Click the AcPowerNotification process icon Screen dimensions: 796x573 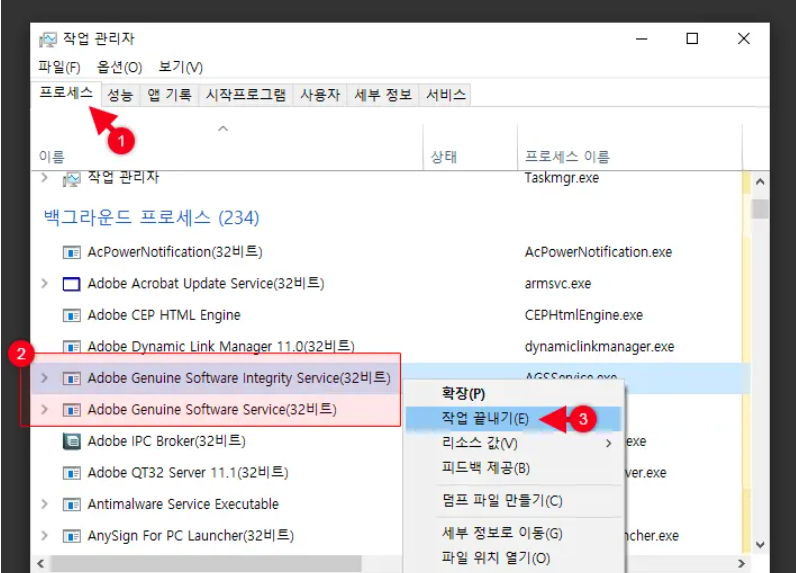(x=72, y=252)
